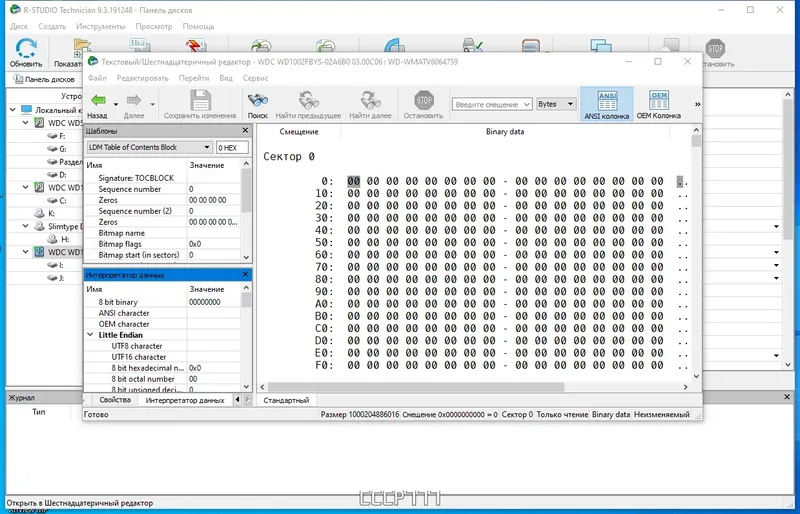Viewport: 800px width, 514px height.
Task: Open the Редактировать menu
Action: (x=142, y=78)
